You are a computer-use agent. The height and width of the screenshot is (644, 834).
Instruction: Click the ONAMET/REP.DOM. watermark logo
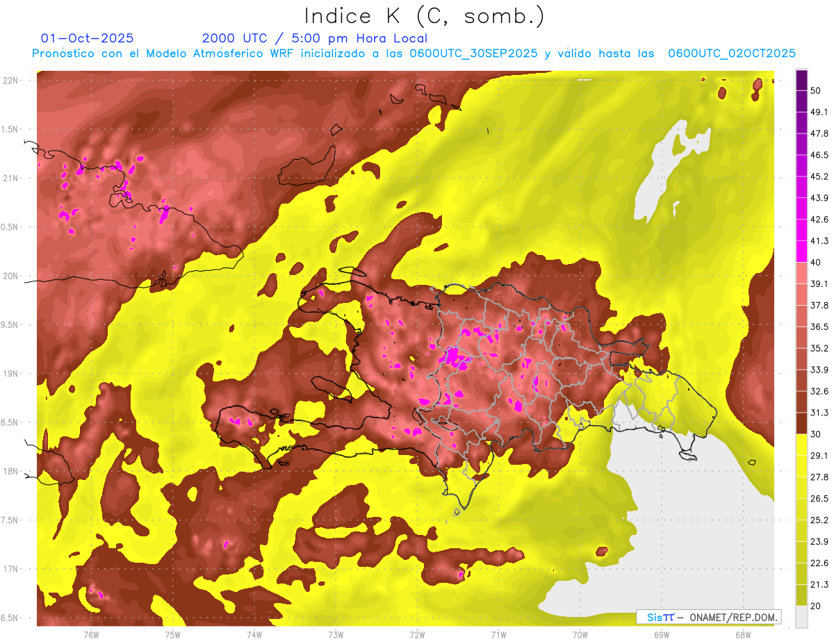[x=708, y=617]
